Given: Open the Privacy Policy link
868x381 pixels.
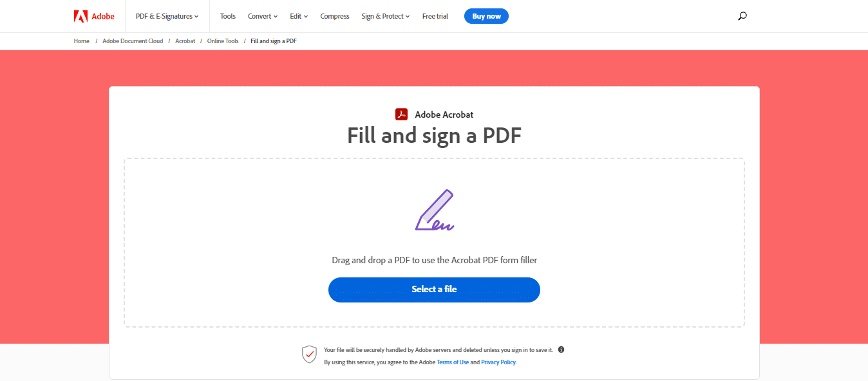Looking at the screenshot, I should [498, 362].
